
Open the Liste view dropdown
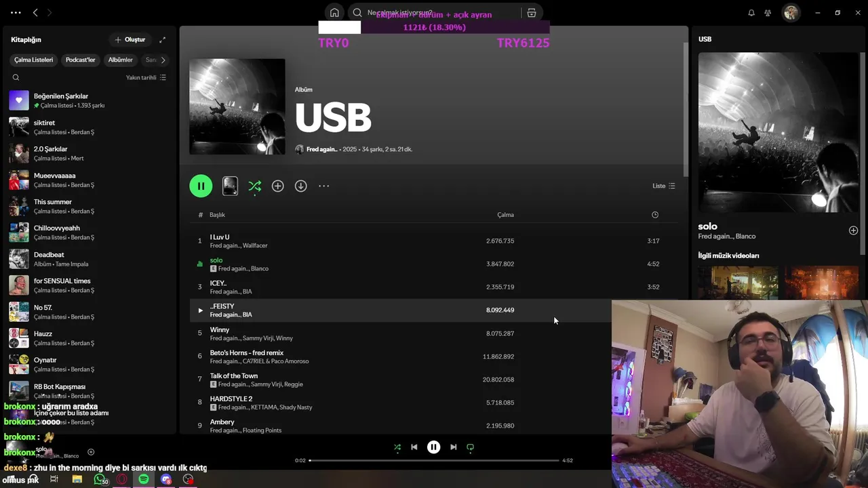(x=664, y=186)
